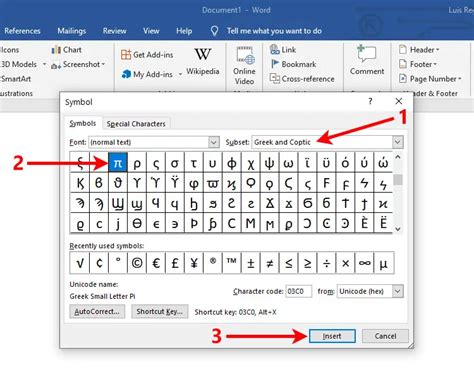The image size is (474, 379).
Task: Open the Footer options
Action: 418,64
